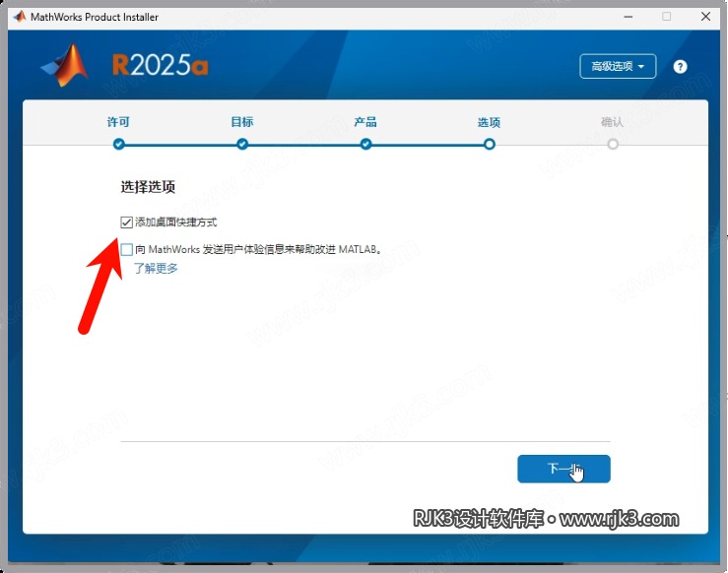Select the 选项 step
This screenshot has height=573, width=728.
coord(489,122)
